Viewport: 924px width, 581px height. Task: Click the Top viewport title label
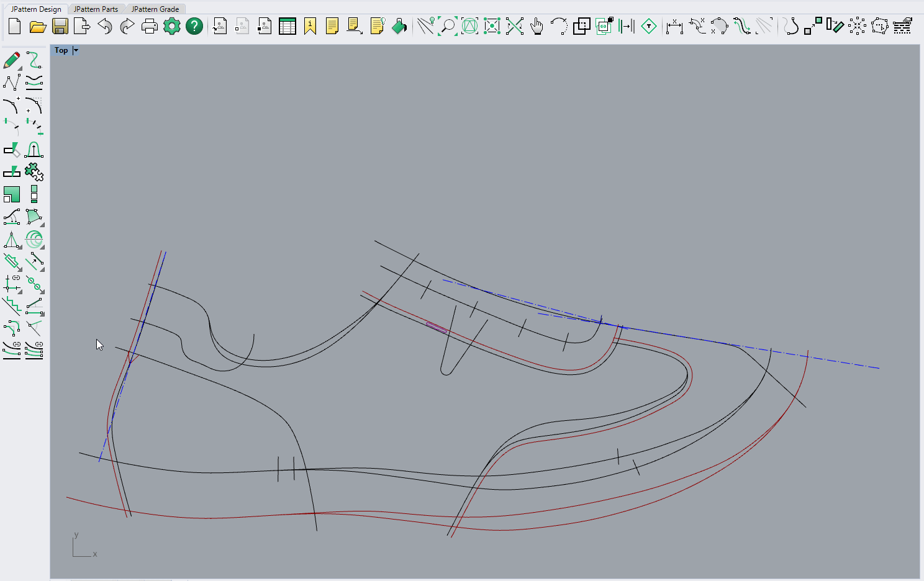(x=61, y=50)
